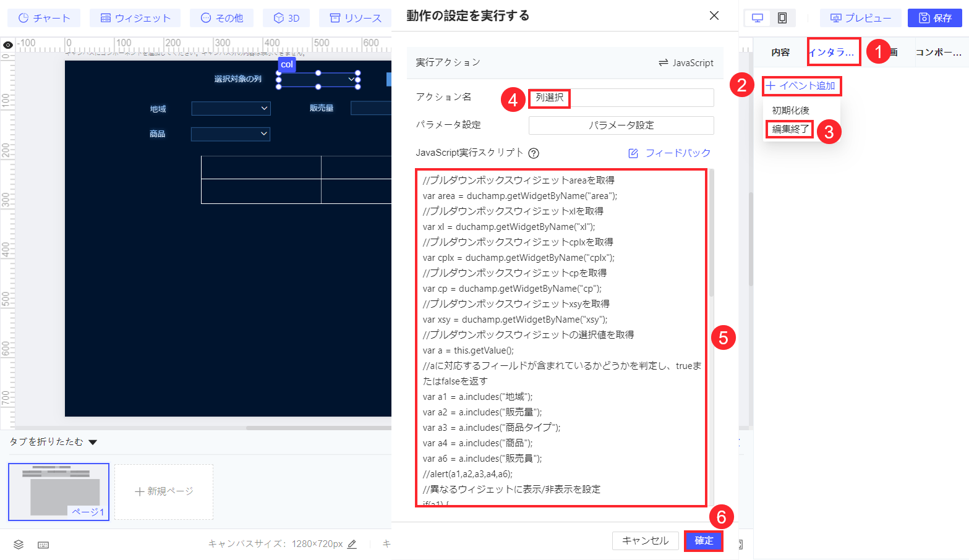Select 編集終了 event option

(790, 129)
